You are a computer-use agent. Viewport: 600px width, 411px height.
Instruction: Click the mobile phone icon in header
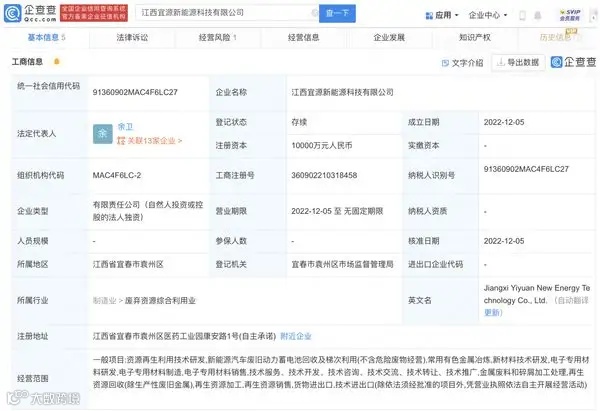coord(522,15)
